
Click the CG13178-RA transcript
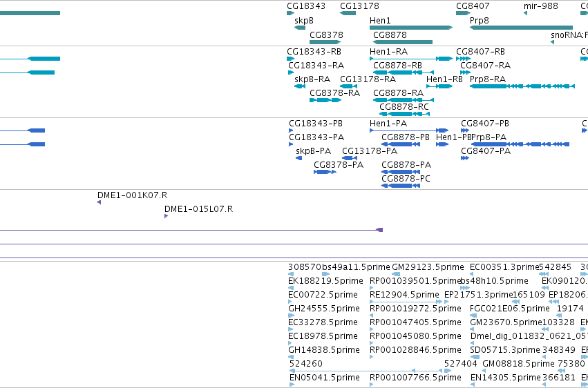(x=348, y=86)
